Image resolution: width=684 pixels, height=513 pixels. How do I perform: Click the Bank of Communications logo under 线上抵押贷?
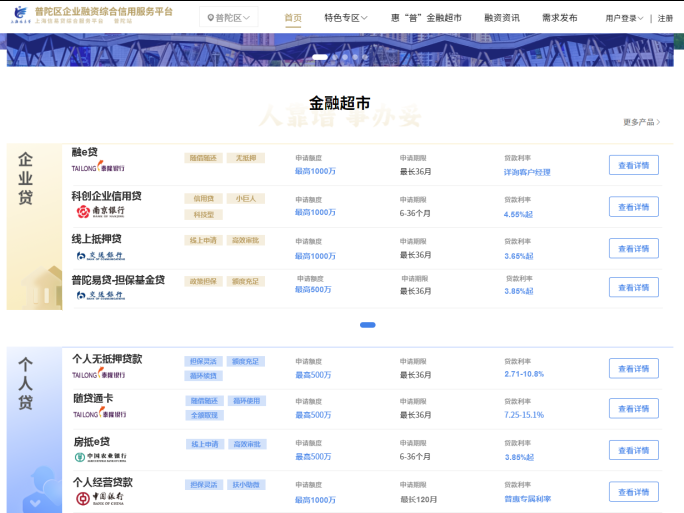100,255
